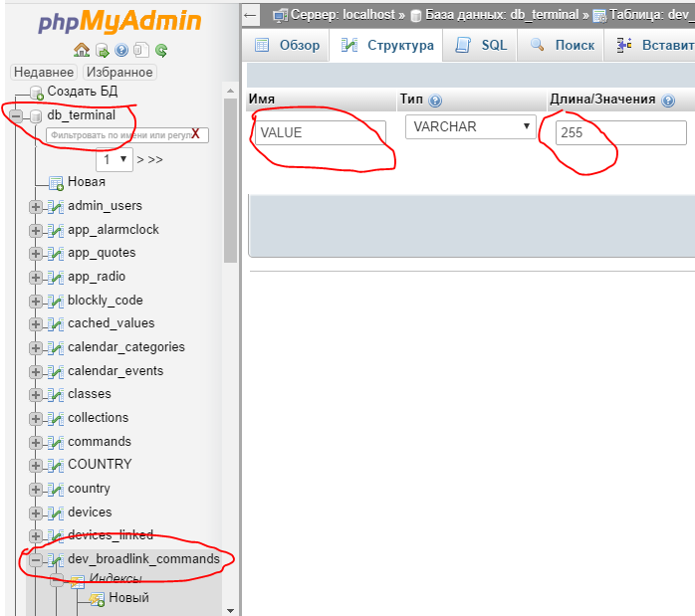Click the Создать БД link
The height and width of the screenshot is (616, 695).
pos(83,92)
